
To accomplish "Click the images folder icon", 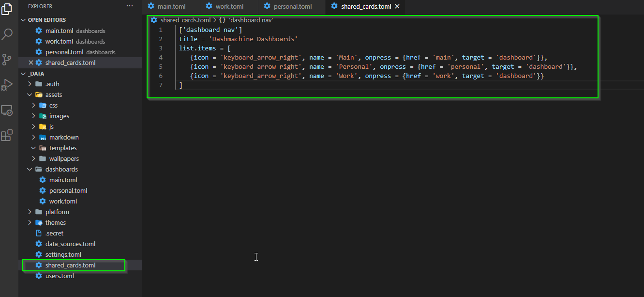I will tap(43, 116).
